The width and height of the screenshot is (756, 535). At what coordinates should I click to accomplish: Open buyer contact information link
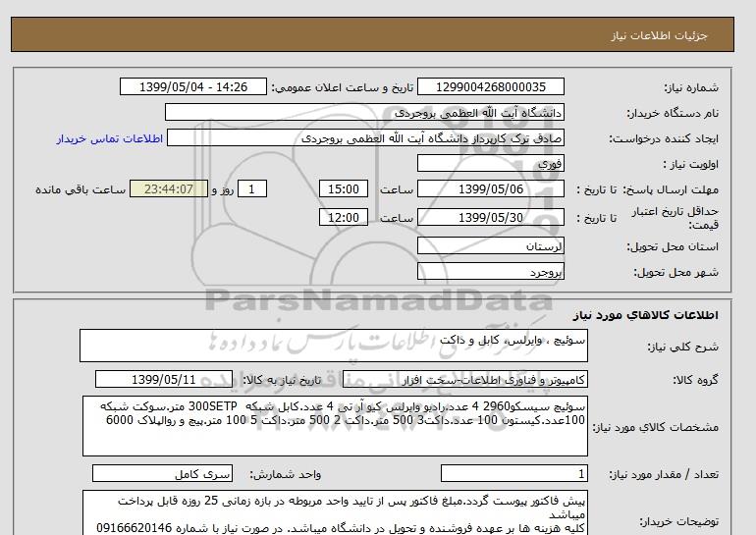(x=109, y=138)
